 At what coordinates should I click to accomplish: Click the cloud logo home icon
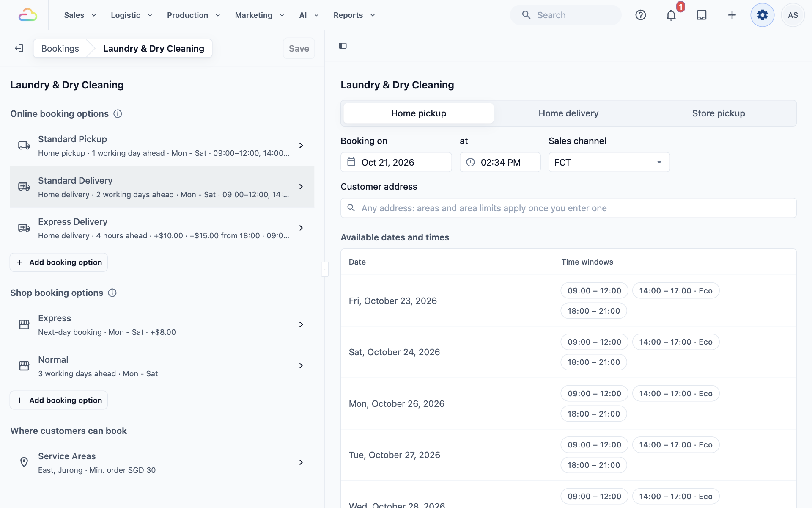(x=28, y=15)
